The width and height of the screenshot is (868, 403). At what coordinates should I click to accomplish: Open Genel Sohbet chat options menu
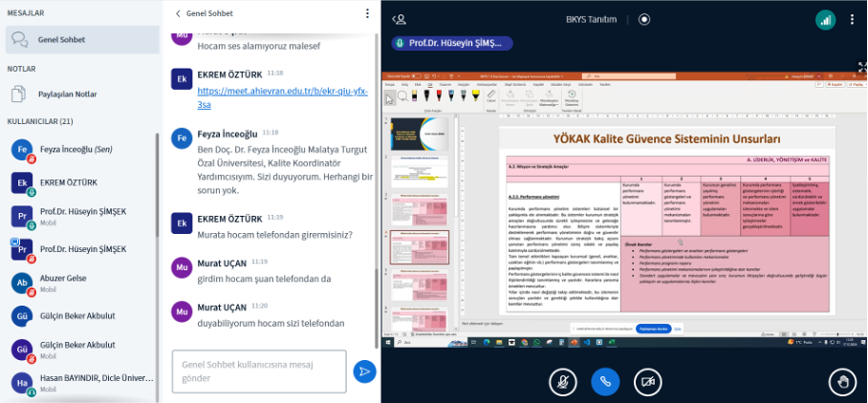(367, 13)
